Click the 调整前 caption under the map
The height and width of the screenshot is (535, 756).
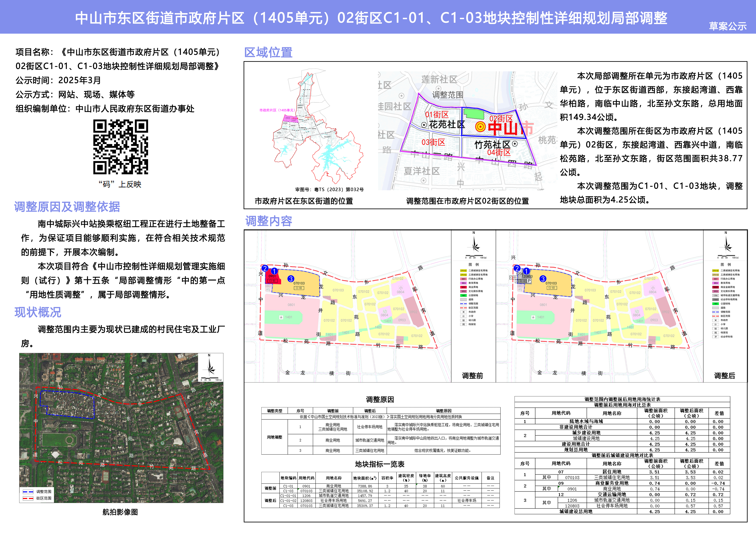tap(472, 376)
